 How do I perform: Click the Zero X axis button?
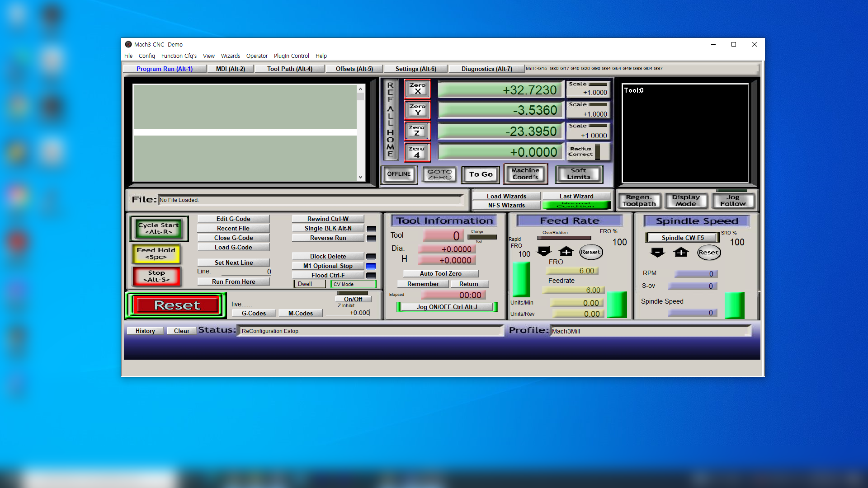(417, 89)
